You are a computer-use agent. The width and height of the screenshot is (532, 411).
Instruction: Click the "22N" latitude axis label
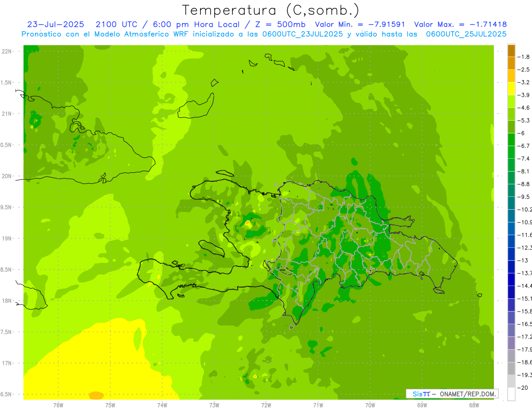(x=7, y=51)
